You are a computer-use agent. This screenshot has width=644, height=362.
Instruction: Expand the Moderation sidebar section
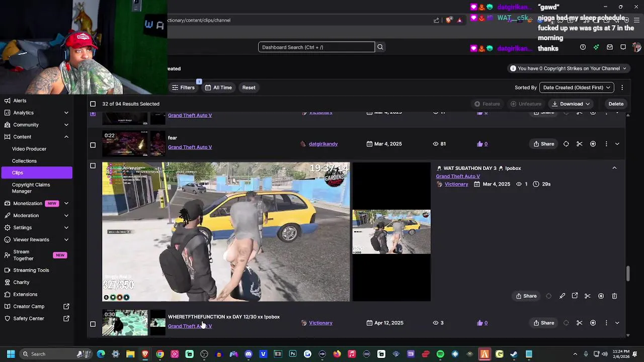66,216
